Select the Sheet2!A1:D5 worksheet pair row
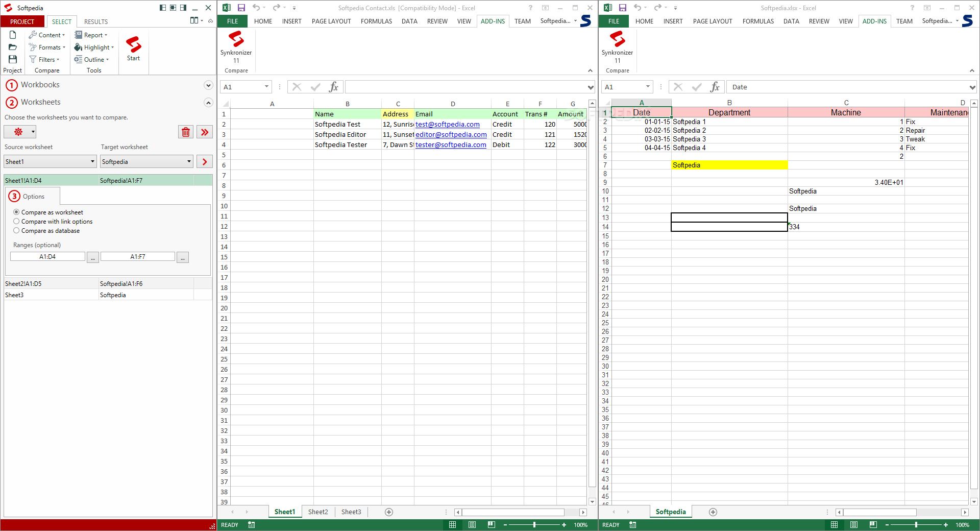This screenshot has height=531, width=980. coord(108,283)
